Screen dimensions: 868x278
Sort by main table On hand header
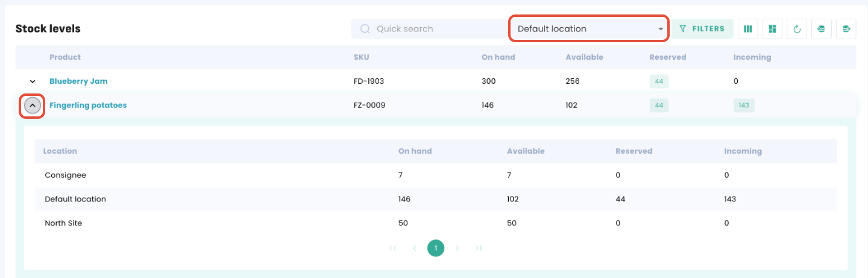pyautogui.click(x=498, y=57)
